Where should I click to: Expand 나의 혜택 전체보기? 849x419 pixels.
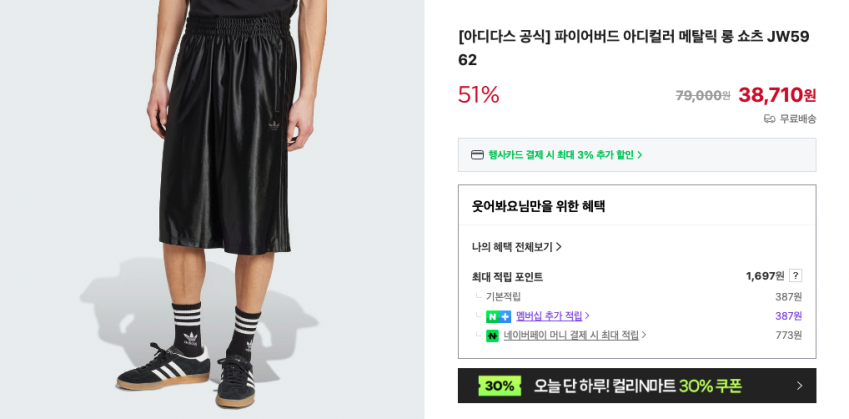click(x=516, y=247)
